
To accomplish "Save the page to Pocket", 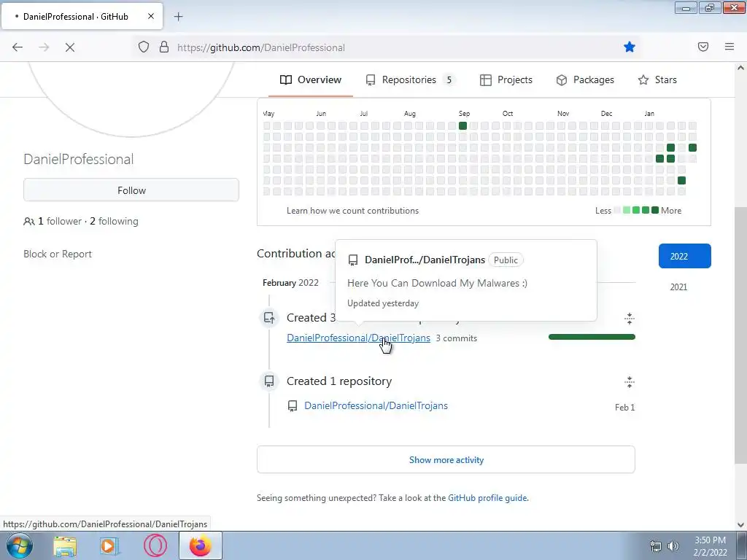I will coord(703,47).
